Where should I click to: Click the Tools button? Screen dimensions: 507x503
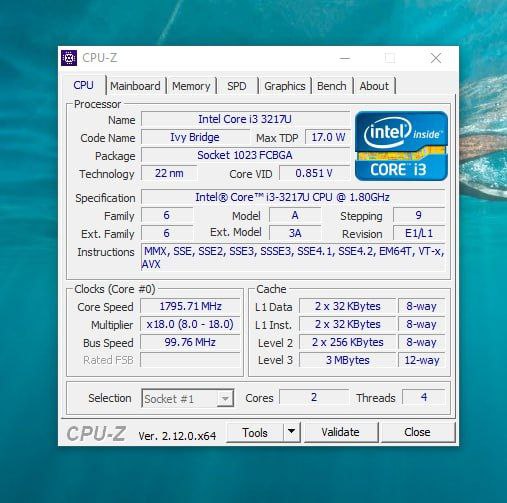point(255,432)
